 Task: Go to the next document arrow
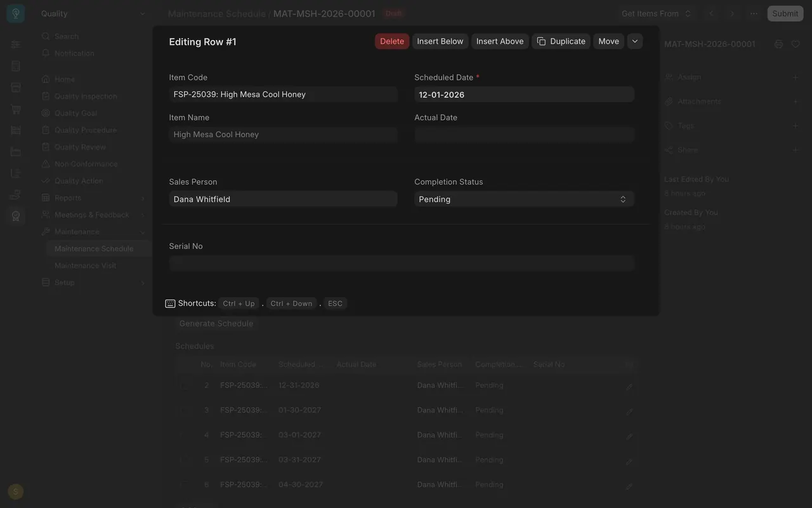tap(732, 13)
